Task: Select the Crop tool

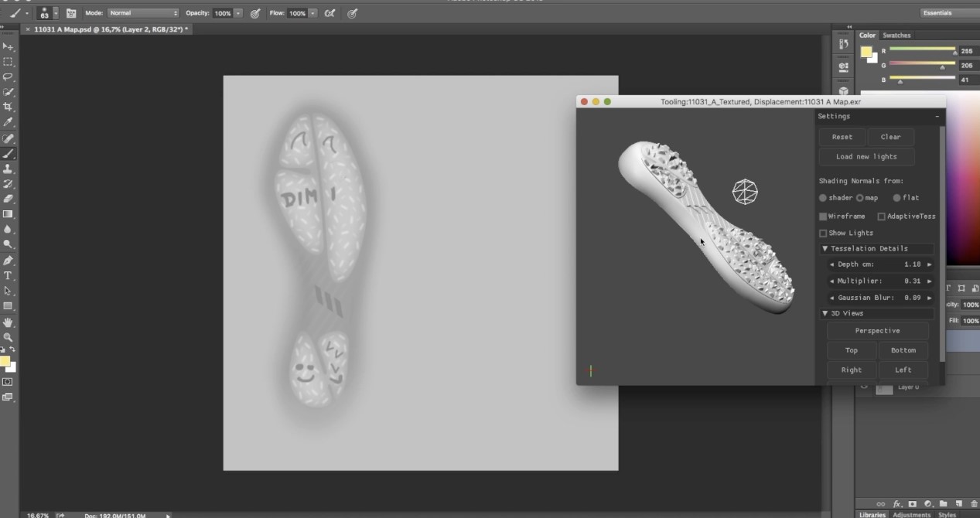Action: (8, 107)
